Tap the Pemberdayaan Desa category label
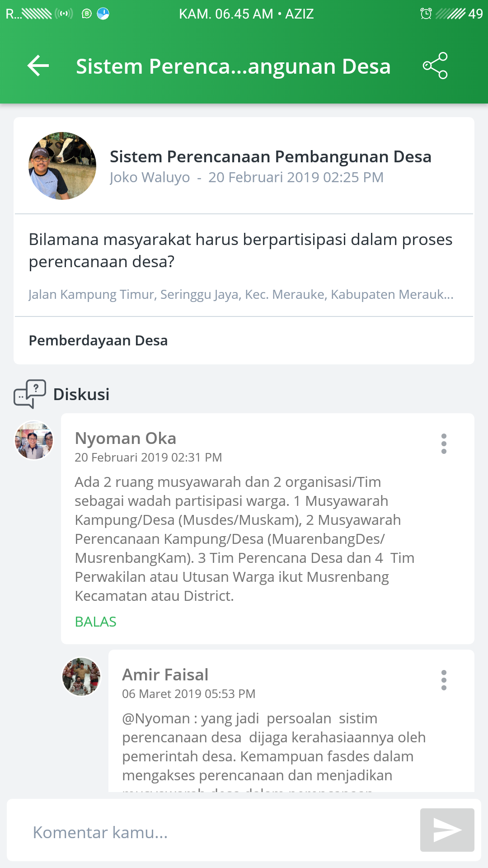488x868 pixels. click(98, 340)
